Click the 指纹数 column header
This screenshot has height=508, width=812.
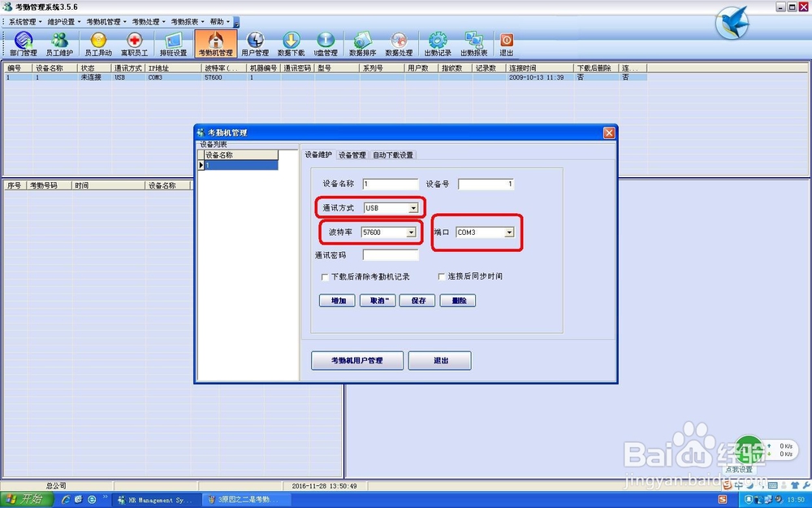tap(456, 68)
